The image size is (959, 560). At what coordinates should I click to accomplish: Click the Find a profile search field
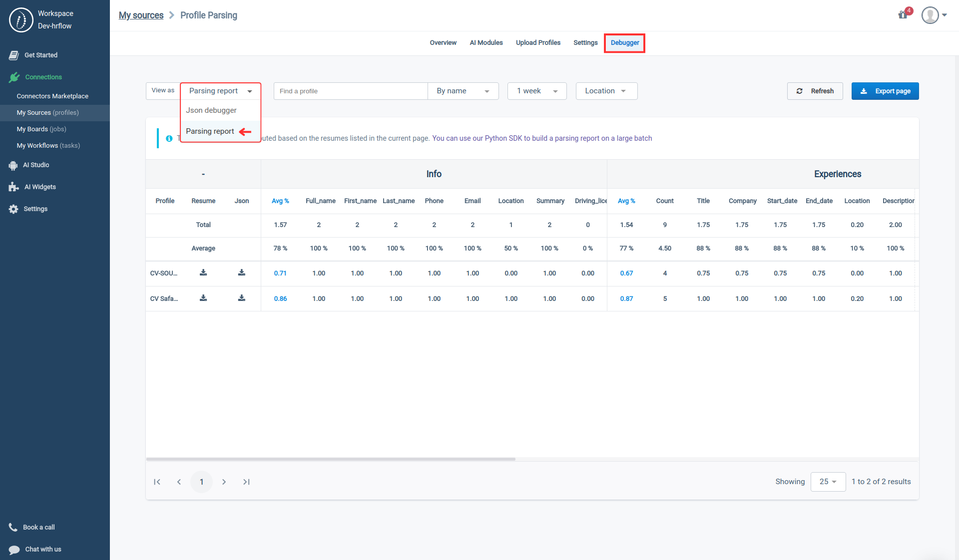click(350, 91)
